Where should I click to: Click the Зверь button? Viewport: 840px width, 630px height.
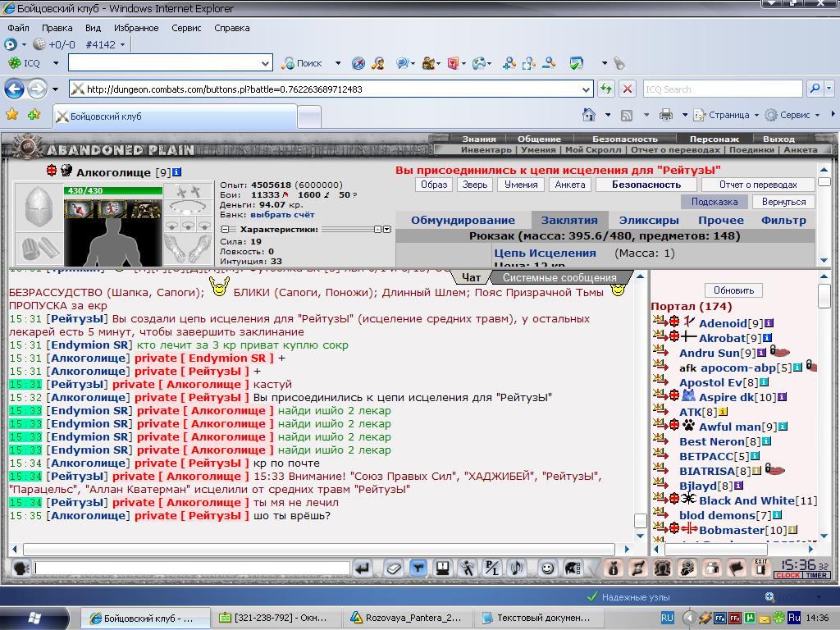click(475, 185)
